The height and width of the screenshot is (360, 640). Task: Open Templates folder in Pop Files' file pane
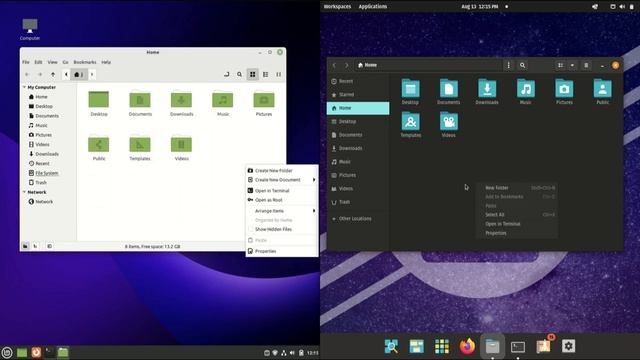[411, 124]
